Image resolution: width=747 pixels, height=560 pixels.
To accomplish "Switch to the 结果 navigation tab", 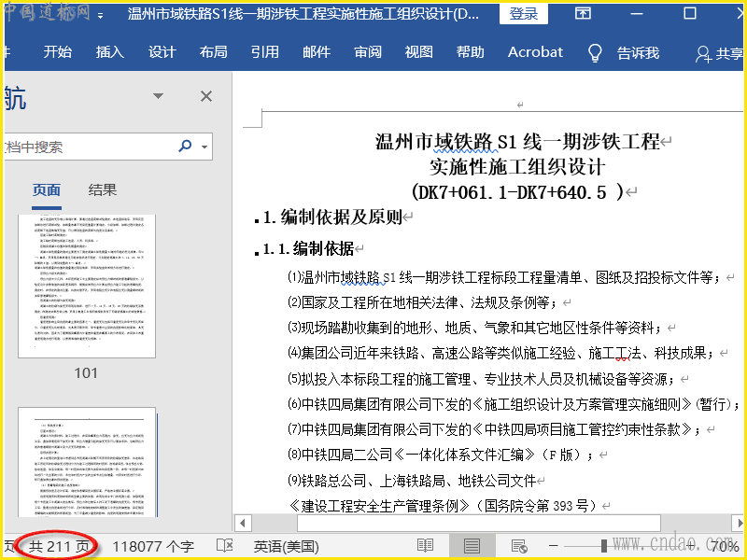I will (103, 189).
